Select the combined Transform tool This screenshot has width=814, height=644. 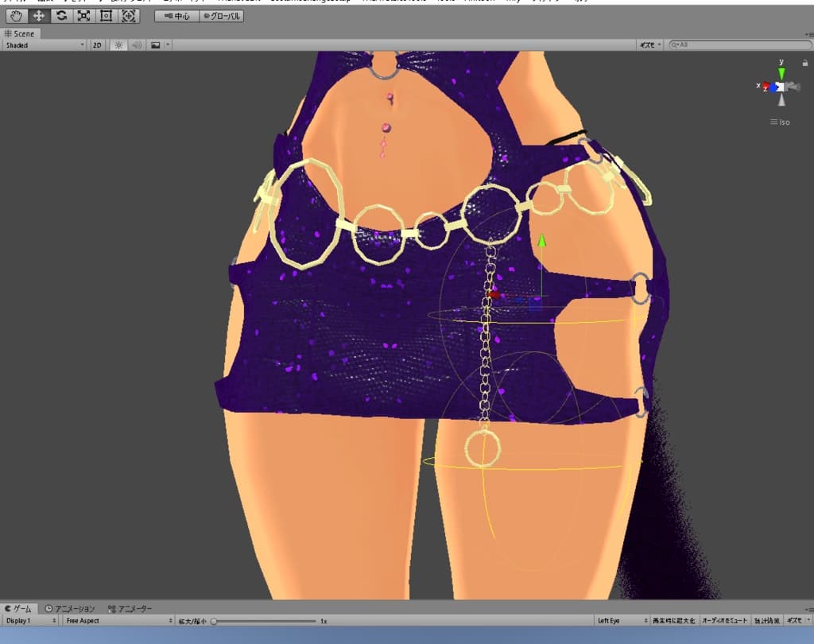click(129, 16)
